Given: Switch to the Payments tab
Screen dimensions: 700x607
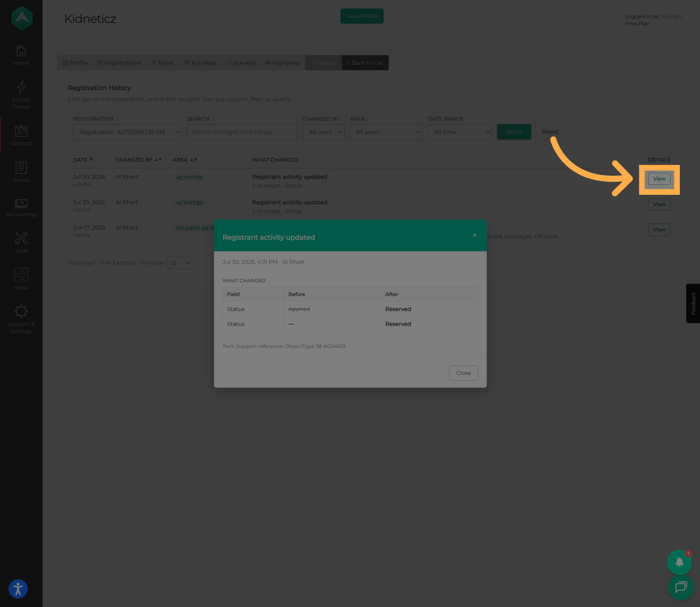Looking at the screenshot, I should 283,63.
